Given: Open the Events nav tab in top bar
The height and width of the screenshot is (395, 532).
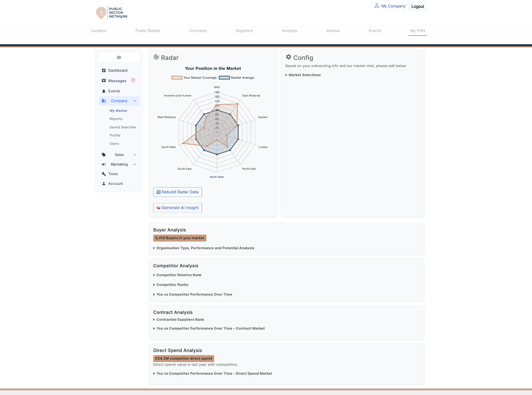Looking at the screenshot, I should coord(375,31).
